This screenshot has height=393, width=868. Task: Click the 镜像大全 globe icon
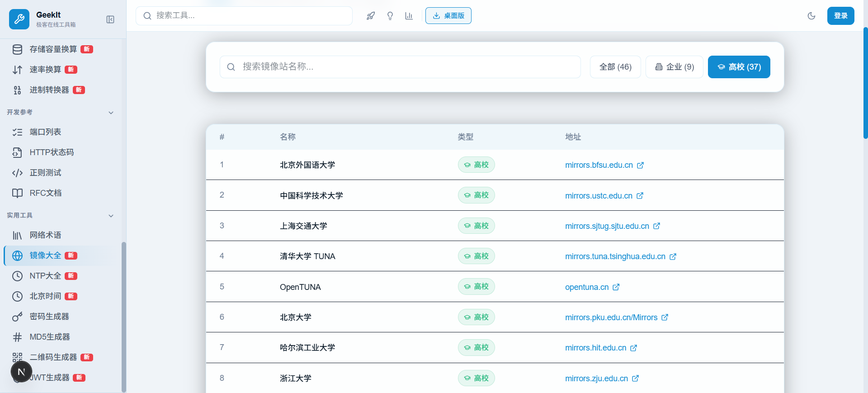point(17,256)
